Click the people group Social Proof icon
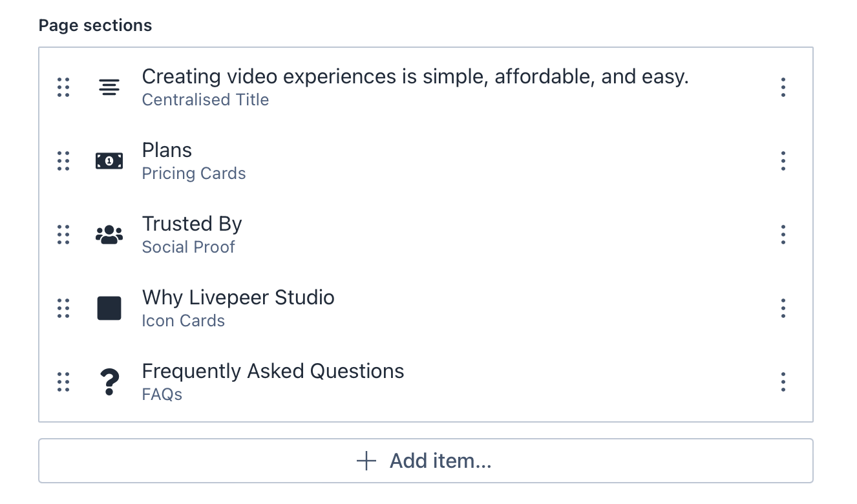 109,235
